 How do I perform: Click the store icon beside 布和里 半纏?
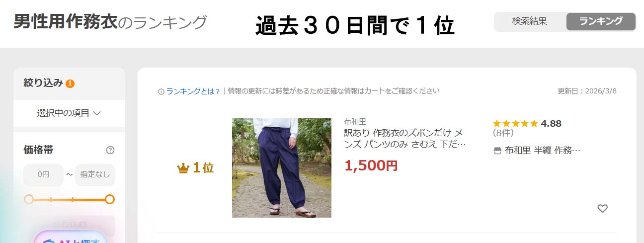[x=497, y=151]
